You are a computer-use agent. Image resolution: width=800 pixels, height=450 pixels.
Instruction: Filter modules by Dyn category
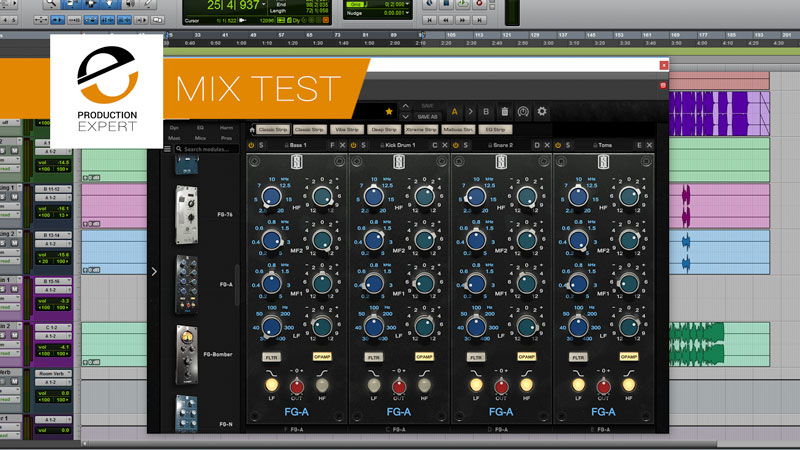(174, 128)
